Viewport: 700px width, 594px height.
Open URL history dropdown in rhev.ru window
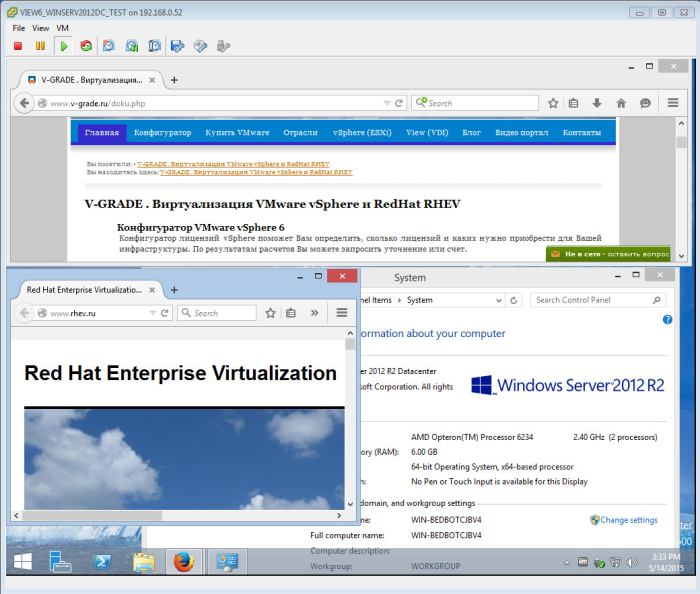[153, 313]
